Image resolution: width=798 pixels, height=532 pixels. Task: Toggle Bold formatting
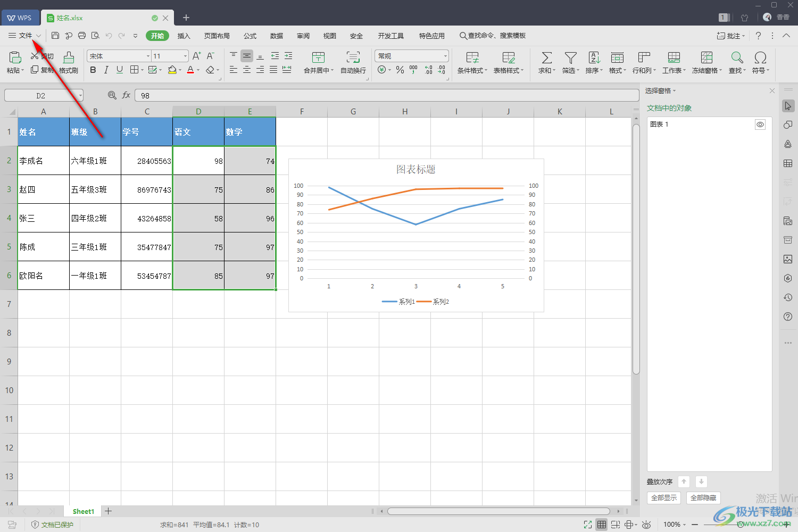tap(93, 70)
